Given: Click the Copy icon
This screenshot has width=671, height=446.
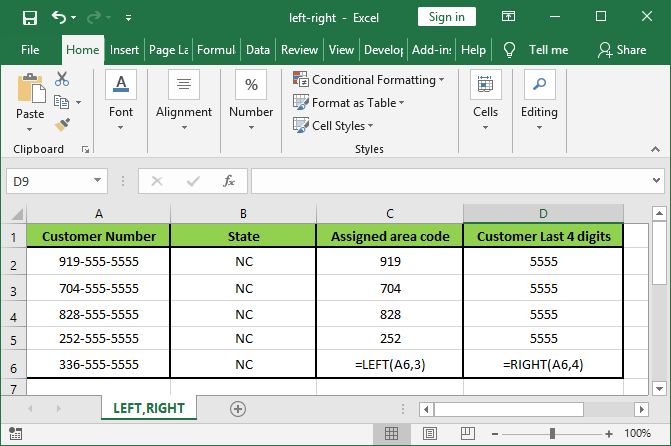Looking at the screenshot, I should click(x=61, y=102).
